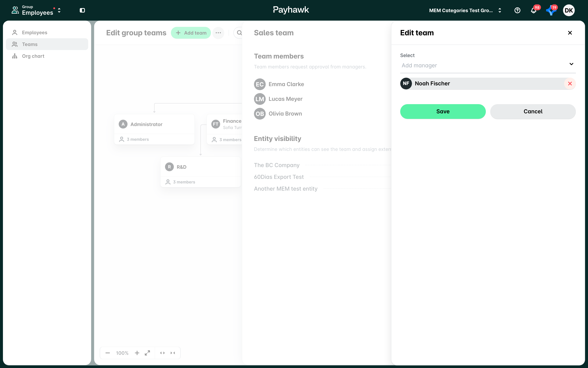Click Another MEM test entity row
Viewport: 588px width, 368px height.
(322, 189)
